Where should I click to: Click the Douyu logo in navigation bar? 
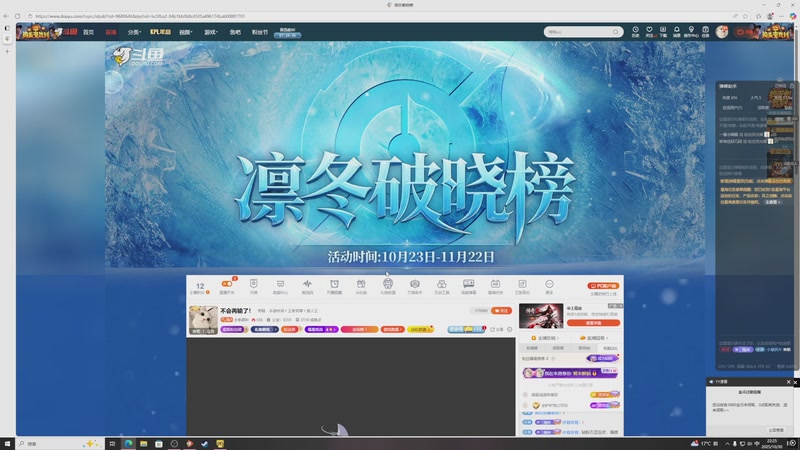pyautogui.click(x=66, y=32)
